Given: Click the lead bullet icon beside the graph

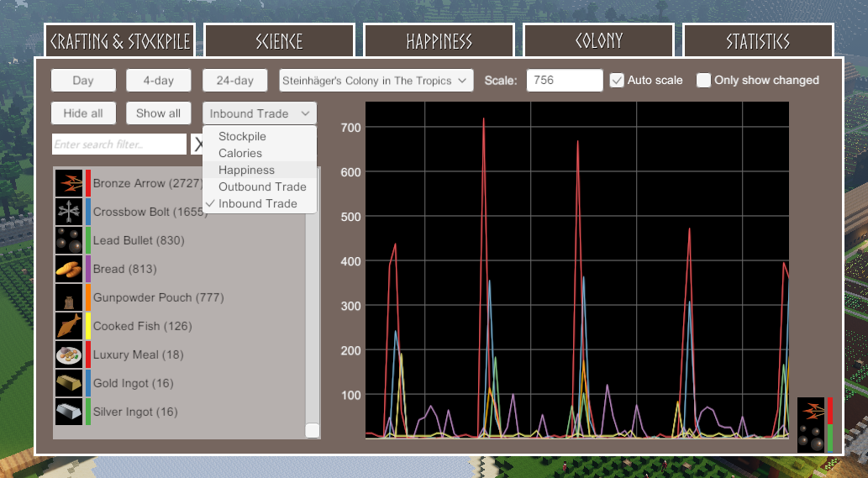Looking at the screenshot, I should coord(812,439).
